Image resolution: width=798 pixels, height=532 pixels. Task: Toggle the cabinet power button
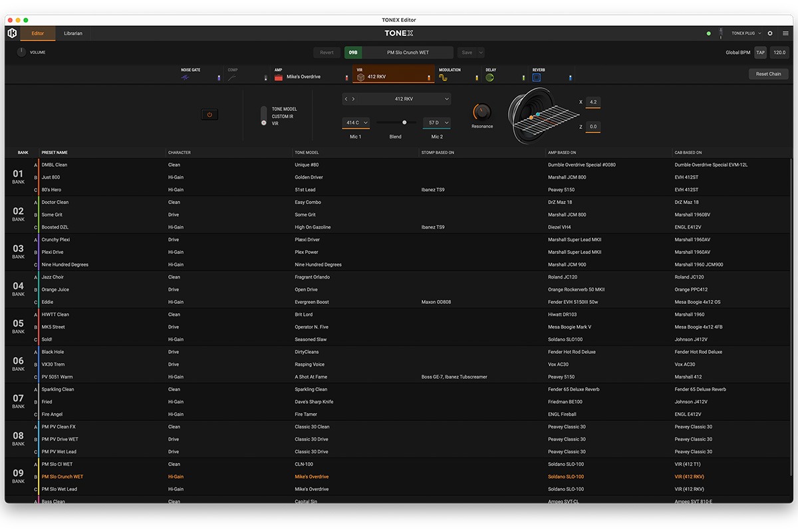(209, 114)
